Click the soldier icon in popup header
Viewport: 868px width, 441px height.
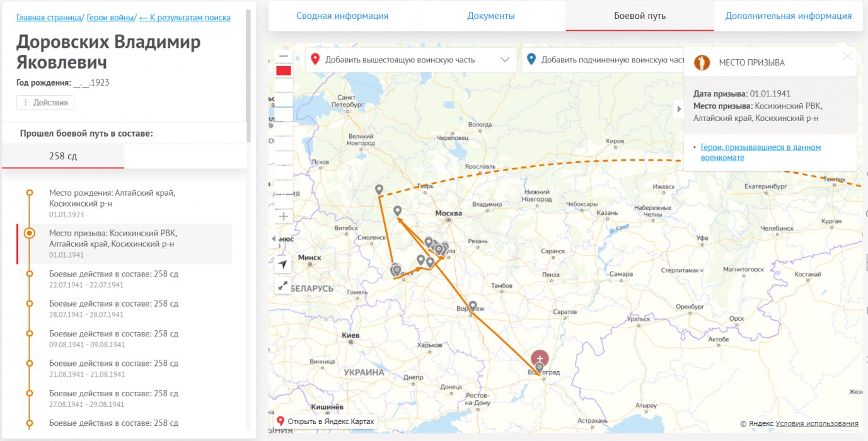(702, 62)
